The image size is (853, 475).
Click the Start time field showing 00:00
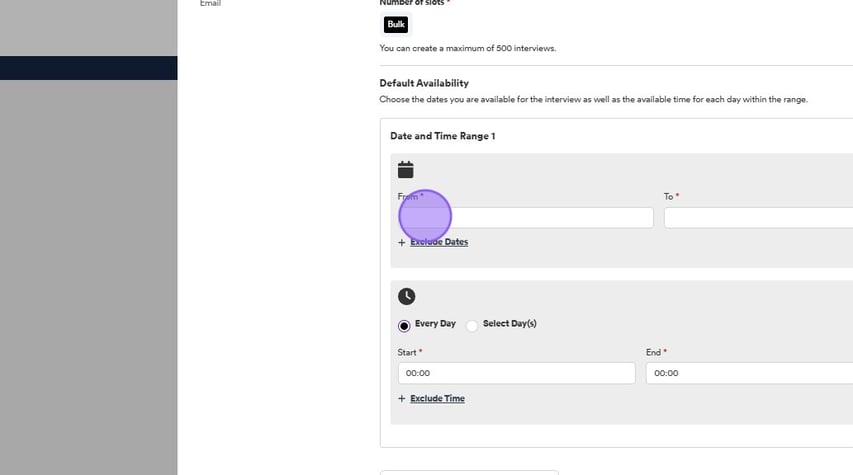[x=516, y=373]
